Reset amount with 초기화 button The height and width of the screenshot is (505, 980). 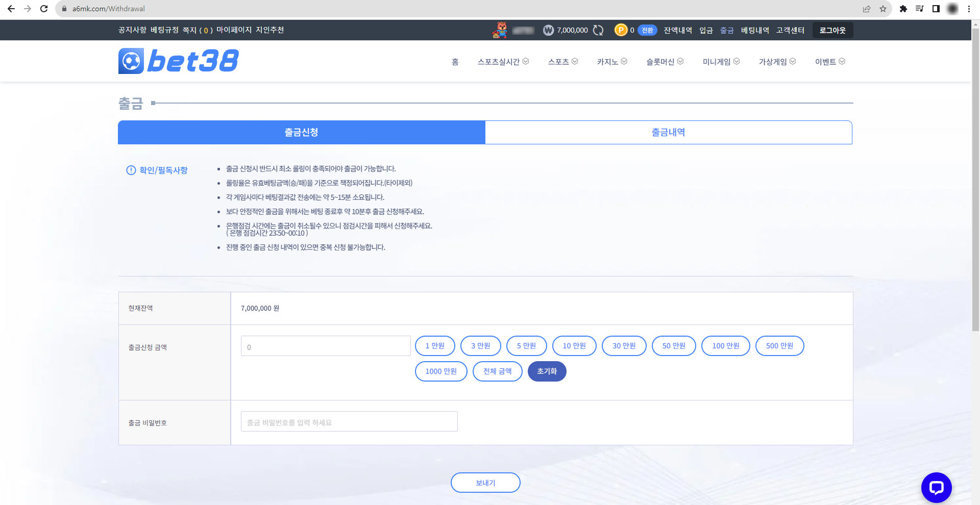(547, 371)
